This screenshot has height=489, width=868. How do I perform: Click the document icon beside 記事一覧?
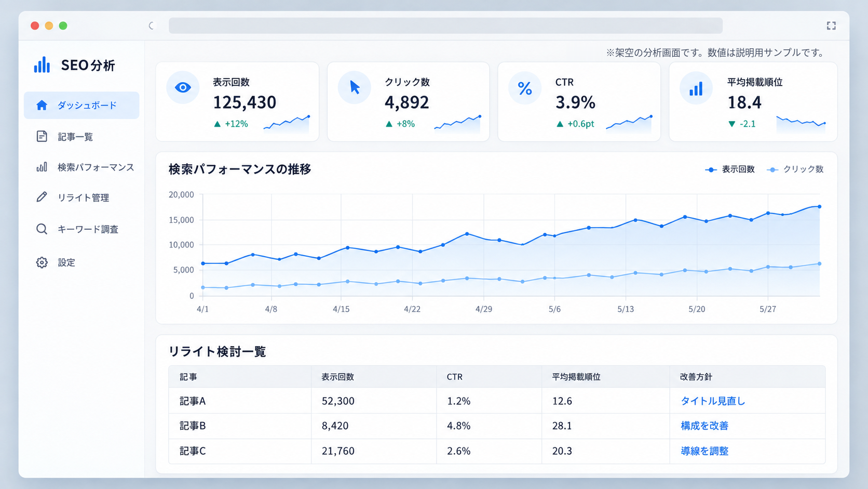42,136
